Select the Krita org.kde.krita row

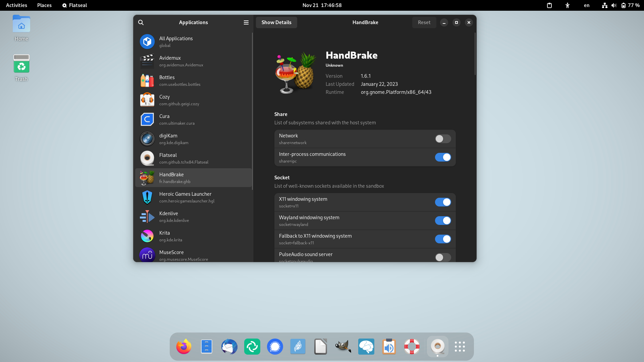pyautogui.click(x=194, y=236)
